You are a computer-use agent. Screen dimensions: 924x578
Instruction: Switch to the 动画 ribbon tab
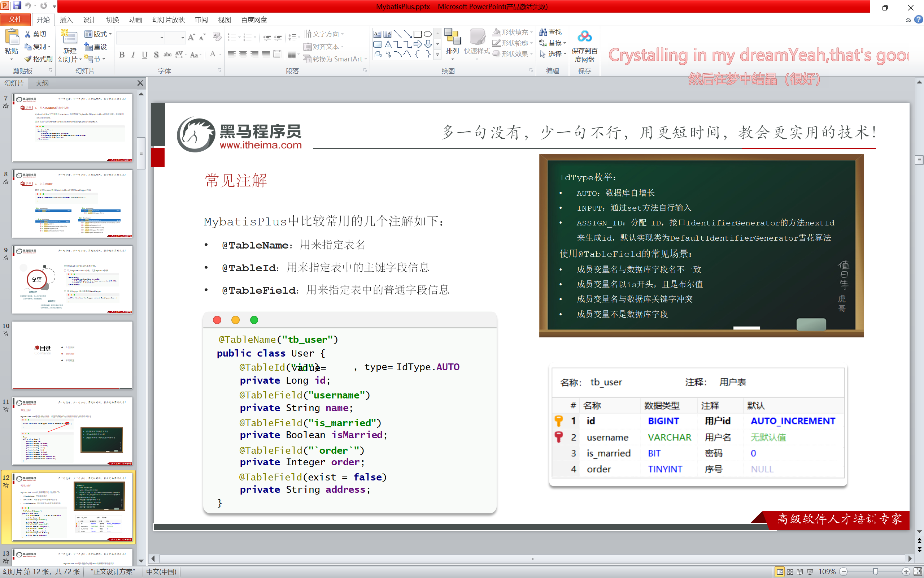pyautogui.click(x=136, y=20)
